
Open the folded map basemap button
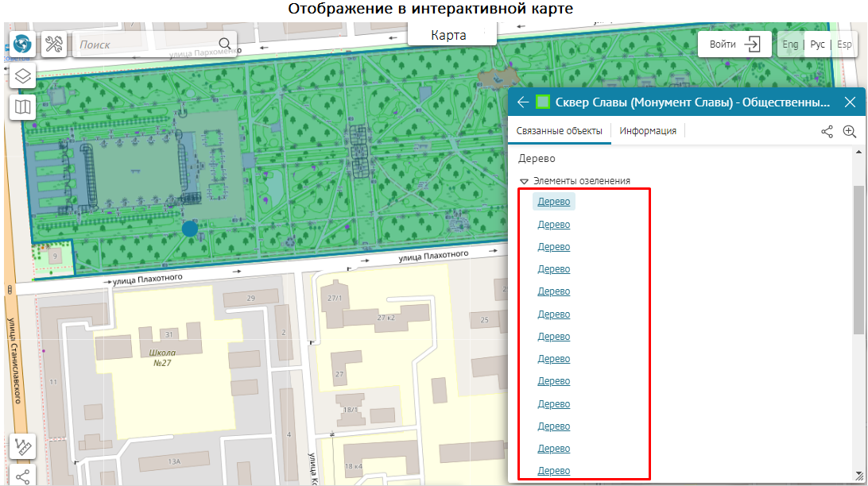[23, 106]
